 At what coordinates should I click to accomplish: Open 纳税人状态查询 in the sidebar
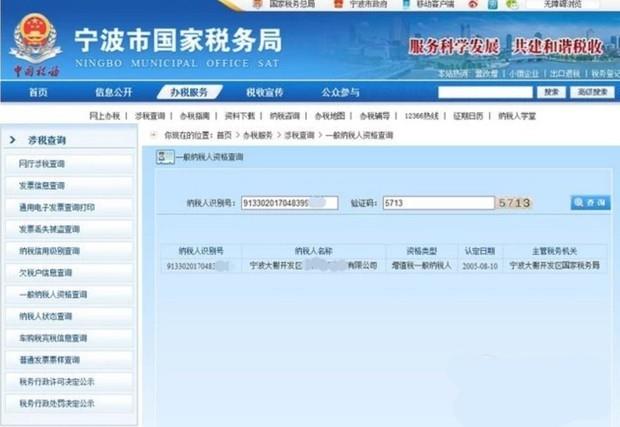pos(69,316)
